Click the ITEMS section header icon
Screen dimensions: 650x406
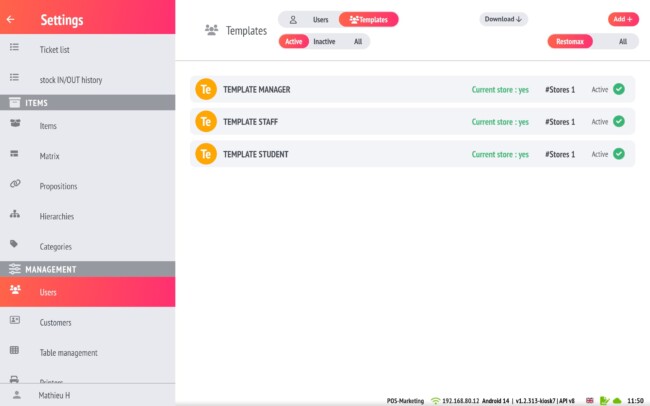point(15,102)
